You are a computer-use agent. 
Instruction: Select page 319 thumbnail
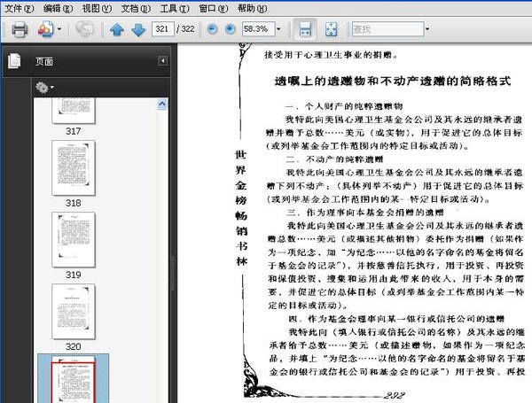74,238
